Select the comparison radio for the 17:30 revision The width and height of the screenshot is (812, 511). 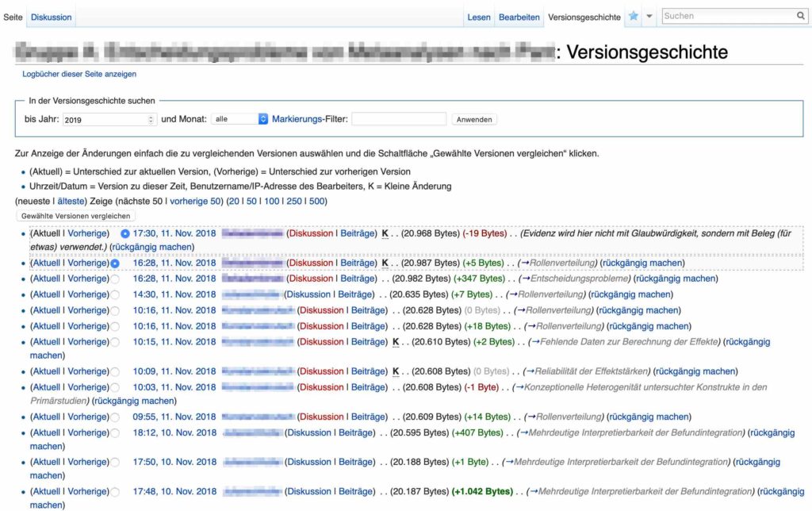[x=126, y=233]
